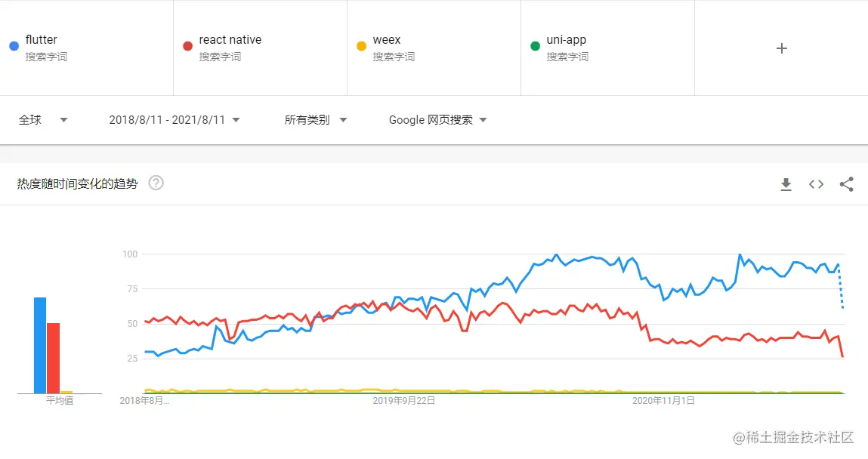Click the yellow weex color dot
The width and height of the screenshot is (868, 459).
361,46
